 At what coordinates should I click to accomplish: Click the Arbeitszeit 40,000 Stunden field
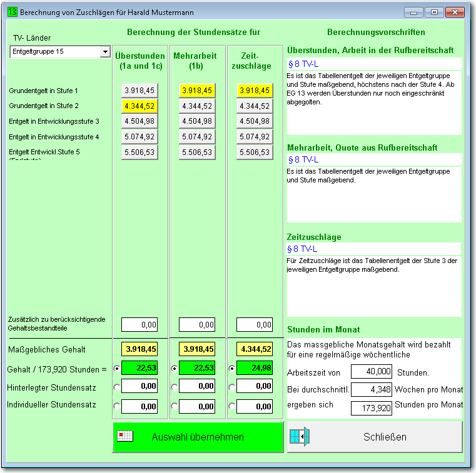click(372, 371)
